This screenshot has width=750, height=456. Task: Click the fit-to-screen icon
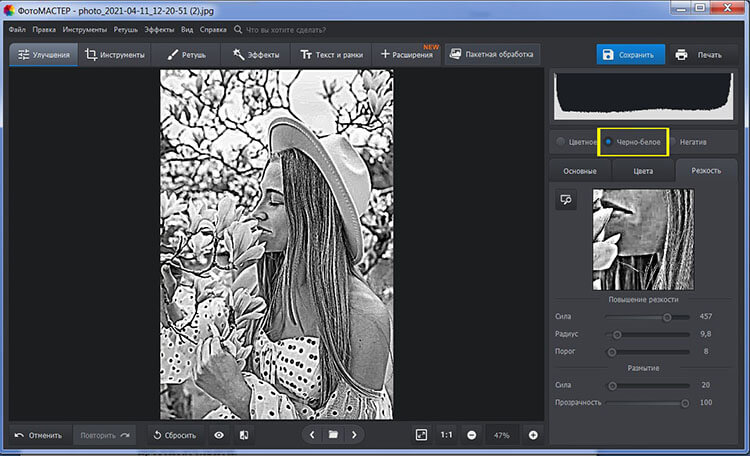[421, 435]
